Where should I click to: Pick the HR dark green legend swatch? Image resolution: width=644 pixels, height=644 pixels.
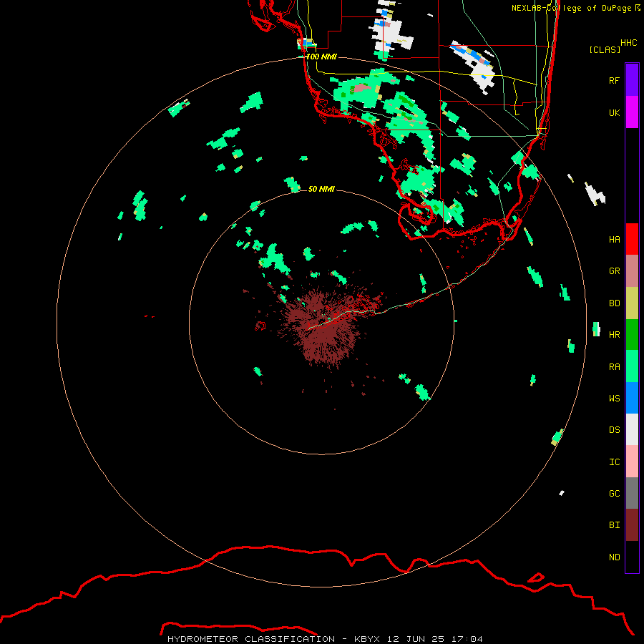point(632,335)
